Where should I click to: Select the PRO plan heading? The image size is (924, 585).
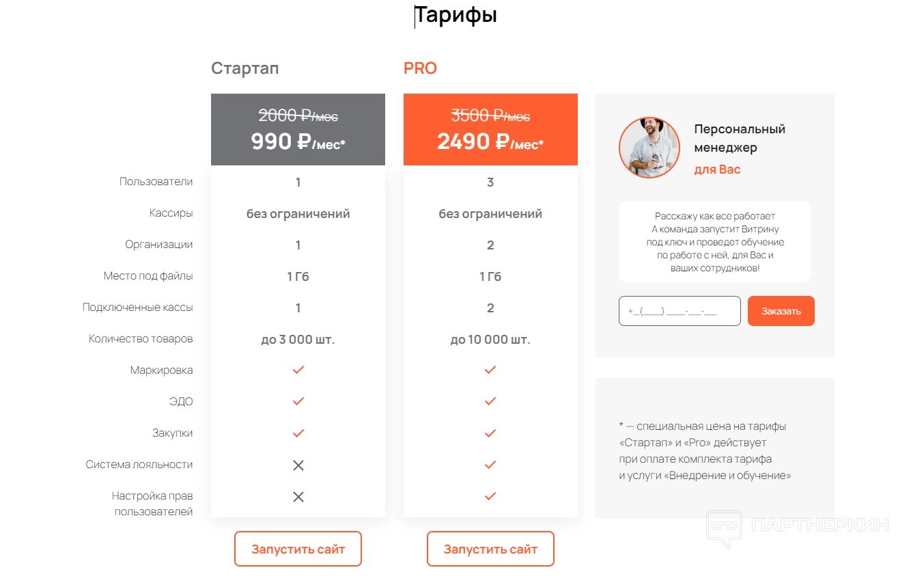[x=420, y=68]
